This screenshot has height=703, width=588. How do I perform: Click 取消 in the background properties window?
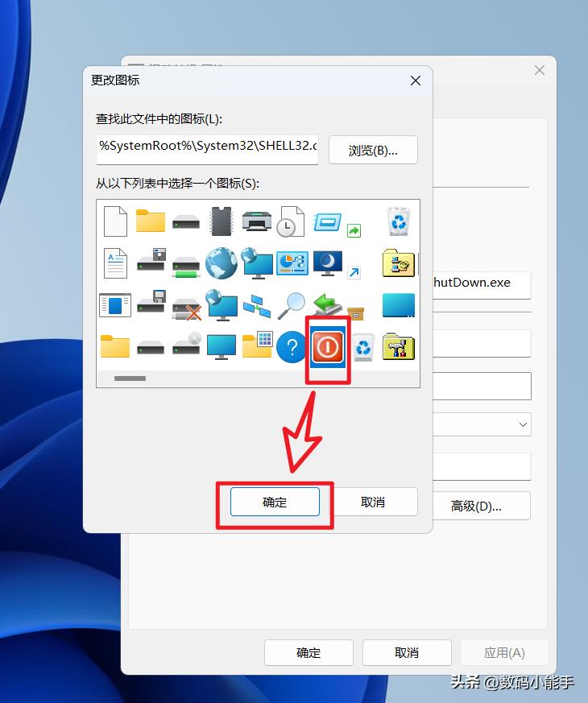[x=407, y=653]
